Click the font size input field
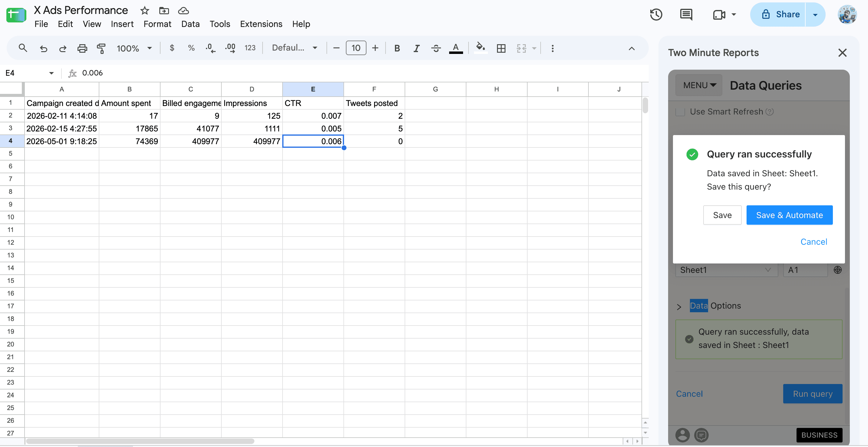 356,48
